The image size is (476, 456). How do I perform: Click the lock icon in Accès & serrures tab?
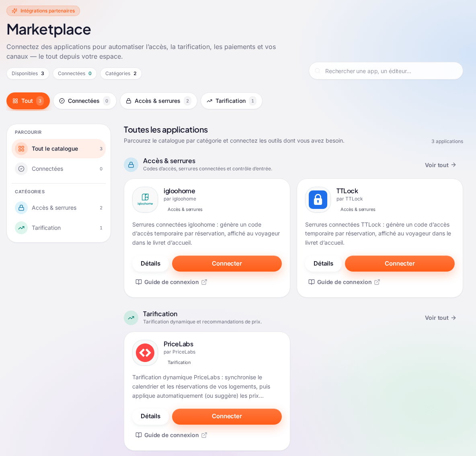coord(129,101)
